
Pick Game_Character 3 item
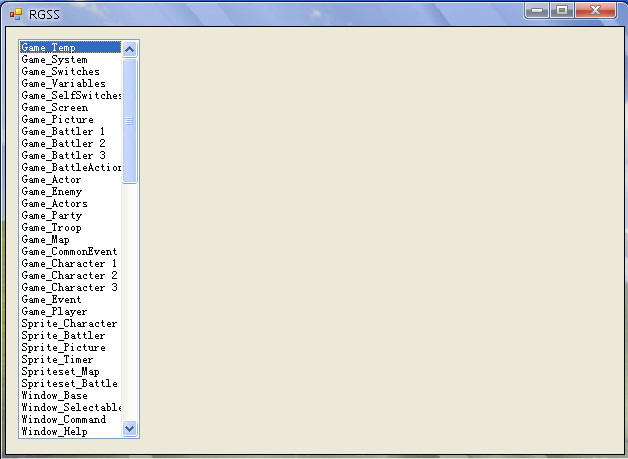pyautogui.click(x=70, y=288)
